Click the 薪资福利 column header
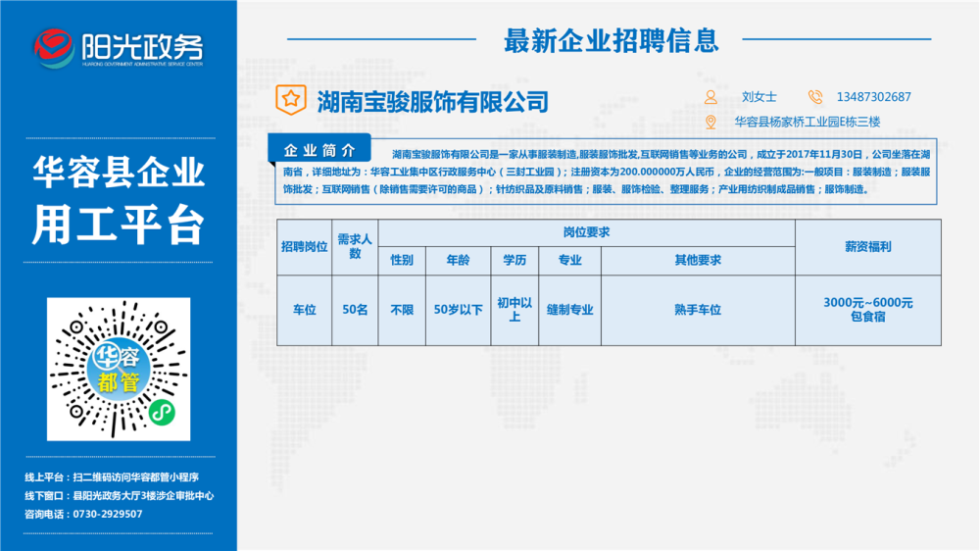980x551 pixels. pyautogui.click(x=868, y=247)
